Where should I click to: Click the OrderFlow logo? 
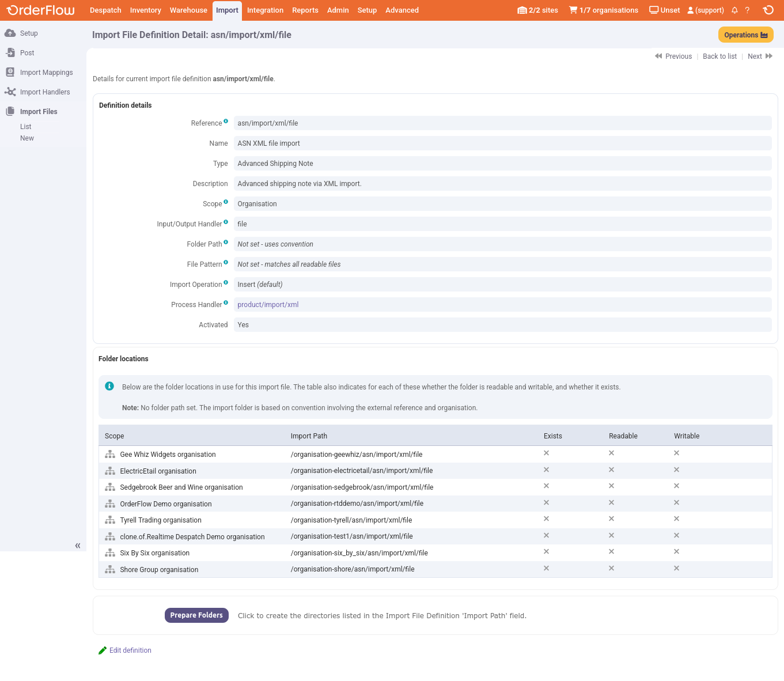(40, 10)
